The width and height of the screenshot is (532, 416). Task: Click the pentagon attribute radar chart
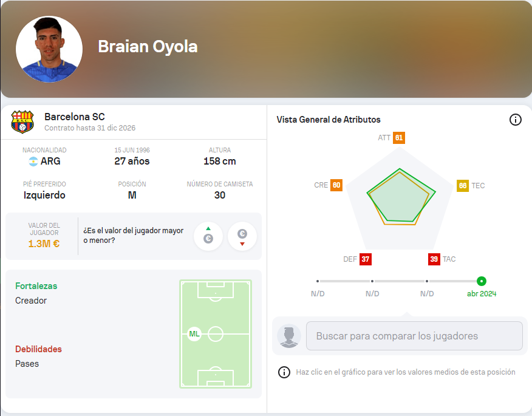coord(401,197)
